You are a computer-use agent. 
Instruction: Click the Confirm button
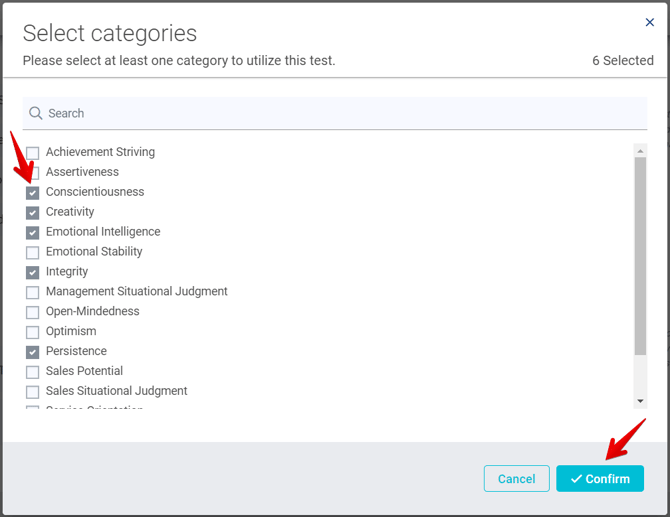coord(600,479)
